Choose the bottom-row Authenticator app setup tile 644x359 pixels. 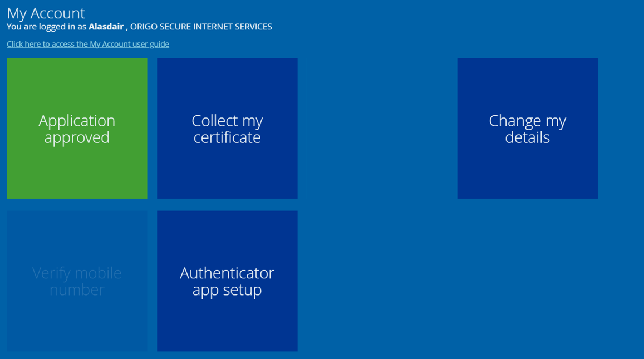click(227, 281)
